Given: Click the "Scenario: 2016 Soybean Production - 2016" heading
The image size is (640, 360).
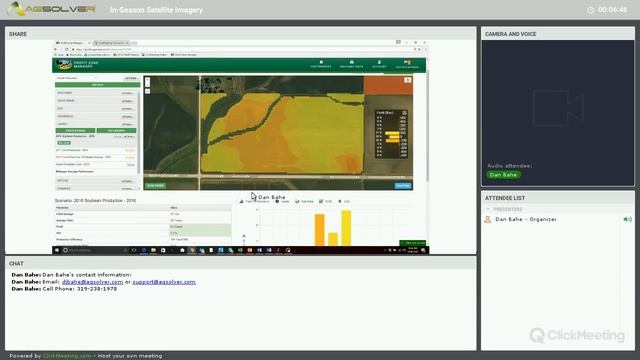Looking at the screenshot, I should [x=95, y=200].
